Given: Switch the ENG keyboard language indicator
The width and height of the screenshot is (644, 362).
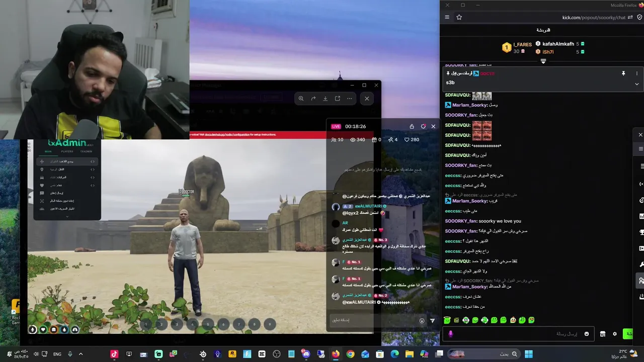Looking at the screenshot, I should click(x=57, y=354).
